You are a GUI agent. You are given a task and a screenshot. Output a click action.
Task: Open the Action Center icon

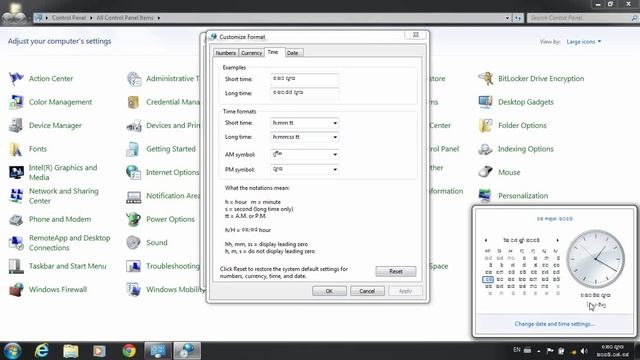[x=16, y=78]
